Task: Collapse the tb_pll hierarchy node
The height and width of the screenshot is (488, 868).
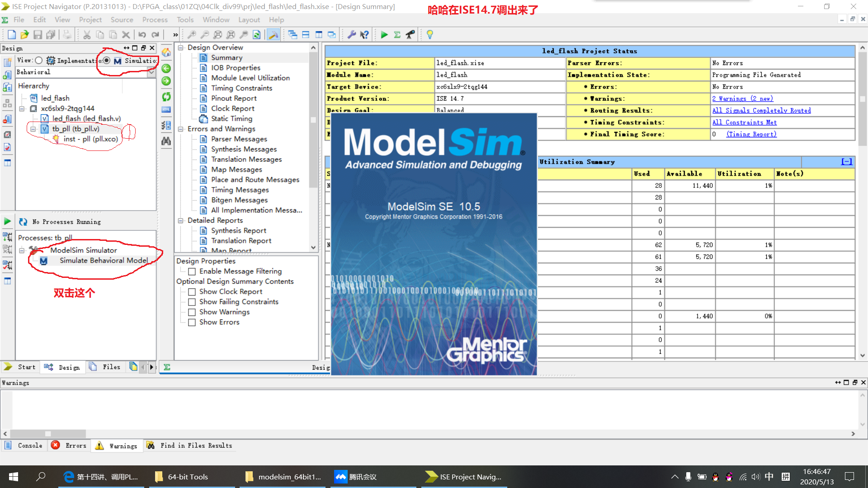Action: 33,129
